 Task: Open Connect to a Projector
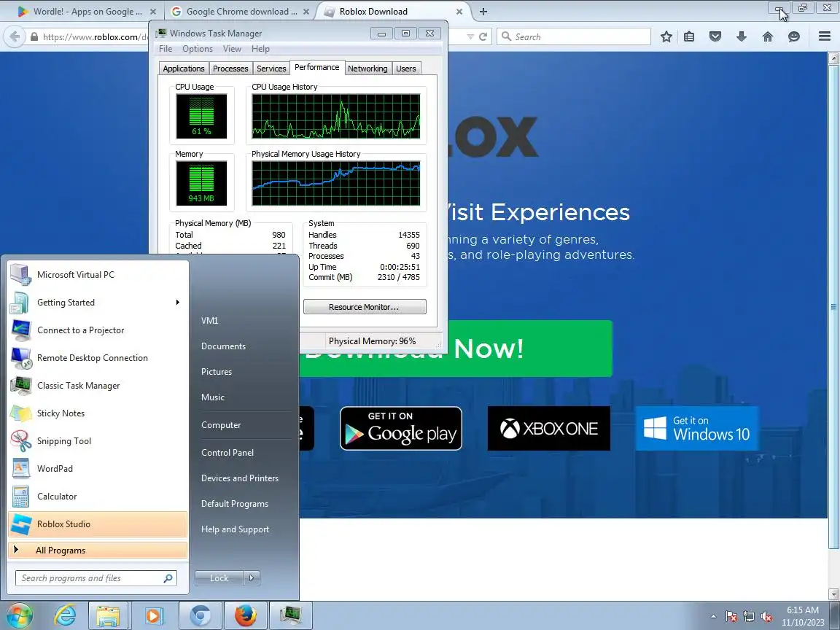(98, 330)
